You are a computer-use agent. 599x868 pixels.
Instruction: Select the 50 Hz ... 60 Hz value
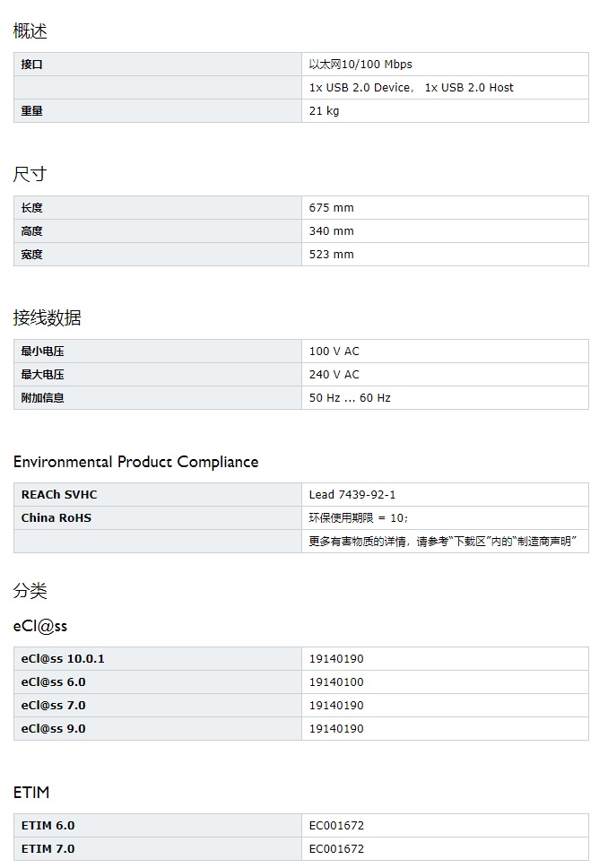350,397
